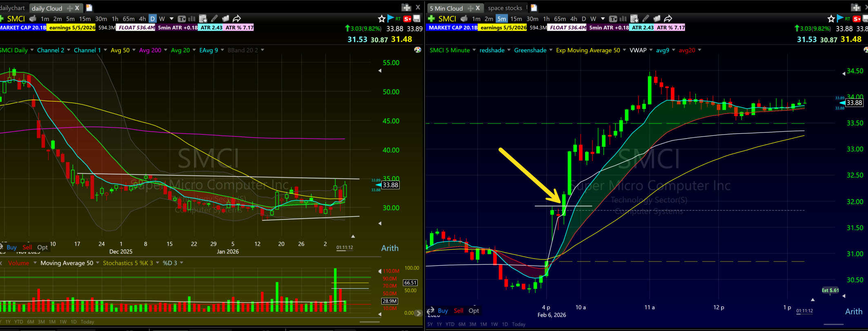Click the move window icon atop daily chart
This screenshot has height=331, width=868.
(406, 7)
